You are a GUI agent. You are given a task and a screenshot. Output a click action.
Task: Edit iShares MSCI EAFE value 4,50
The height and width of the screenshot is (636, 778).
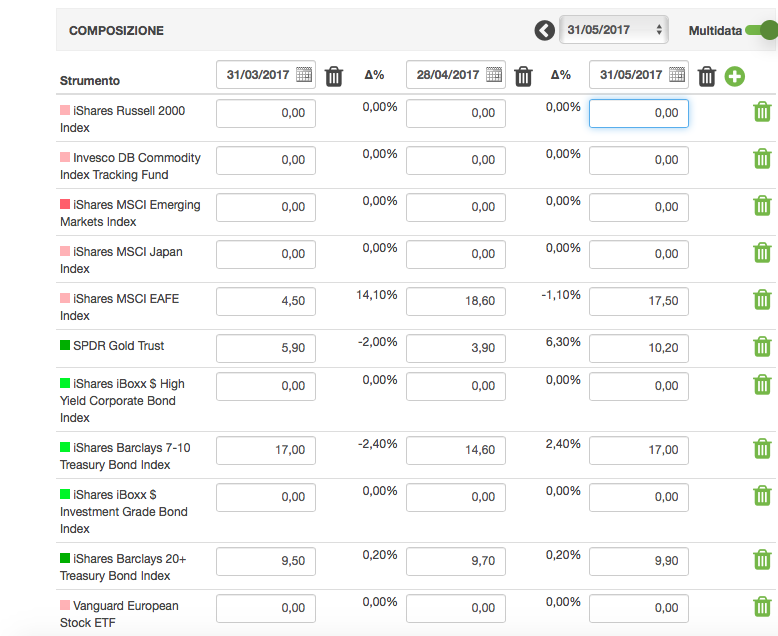(266, 301)
